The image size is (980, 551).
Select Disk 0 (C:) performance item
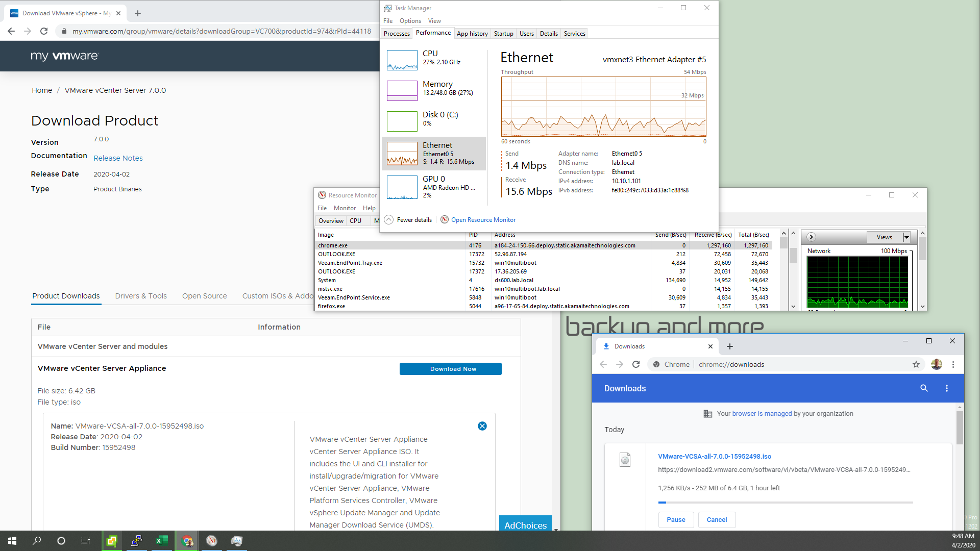[x=434, y=121]
